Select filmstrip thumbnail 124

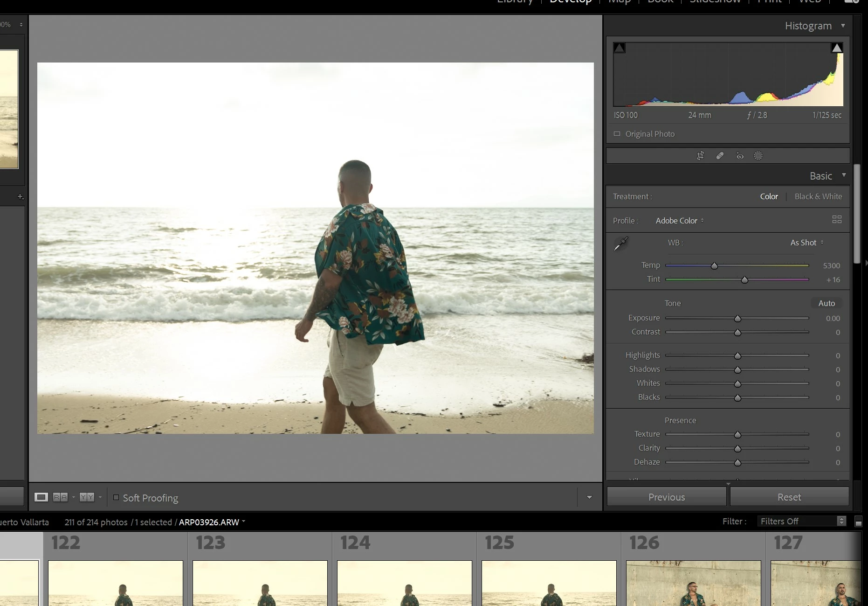405,583
